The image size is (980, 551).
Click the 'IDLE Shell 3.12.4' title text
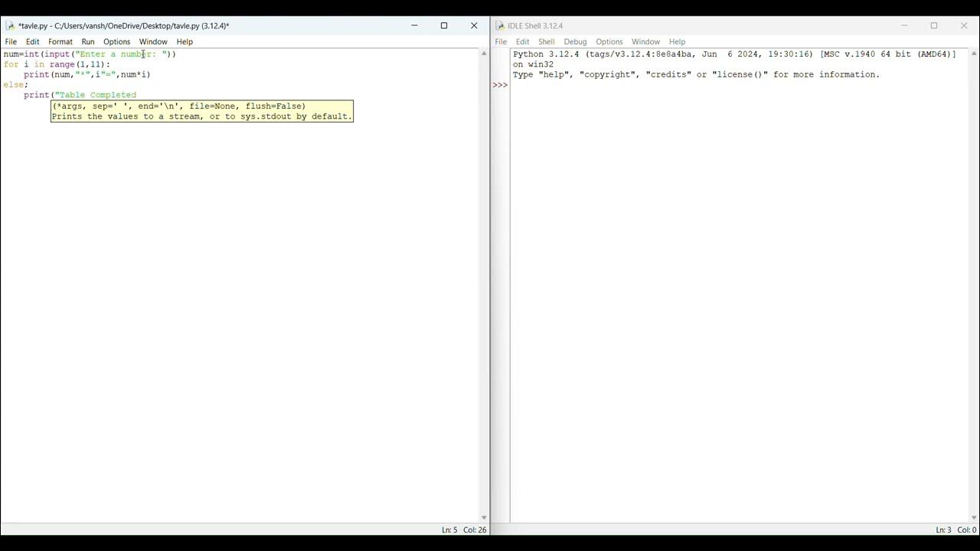pyautogui.click(x=535, y=25)
